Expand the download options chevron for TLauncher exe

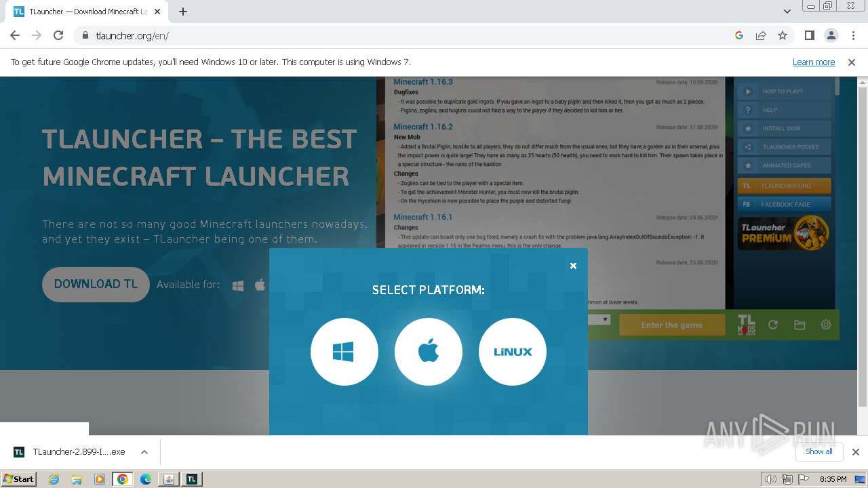[144, 452]
